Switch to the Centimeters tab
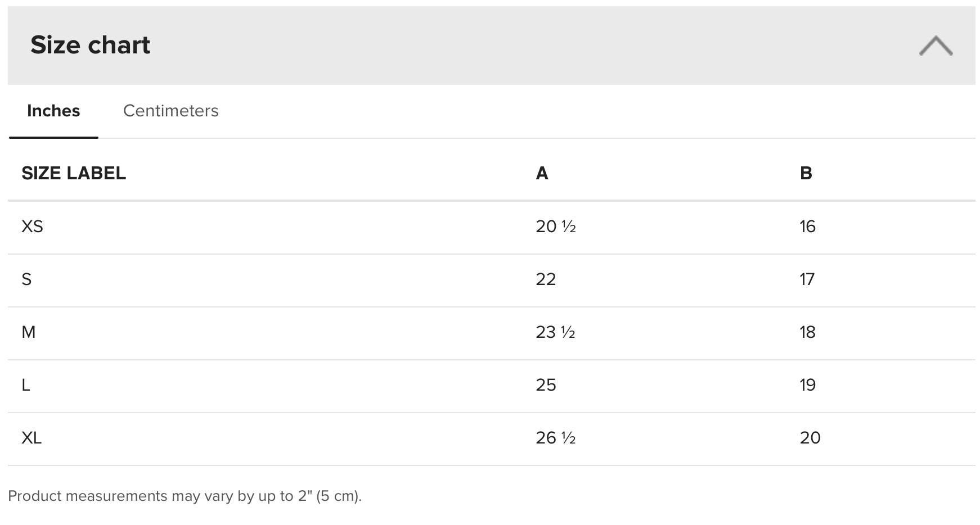 pyautogui.click(x=170, y=111)
